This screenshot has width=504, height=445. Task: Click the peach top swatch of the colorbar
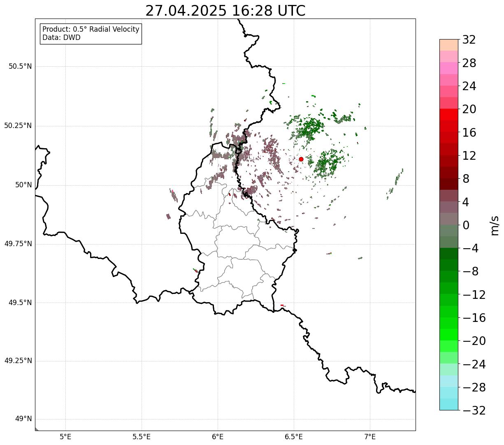(449, 45)
